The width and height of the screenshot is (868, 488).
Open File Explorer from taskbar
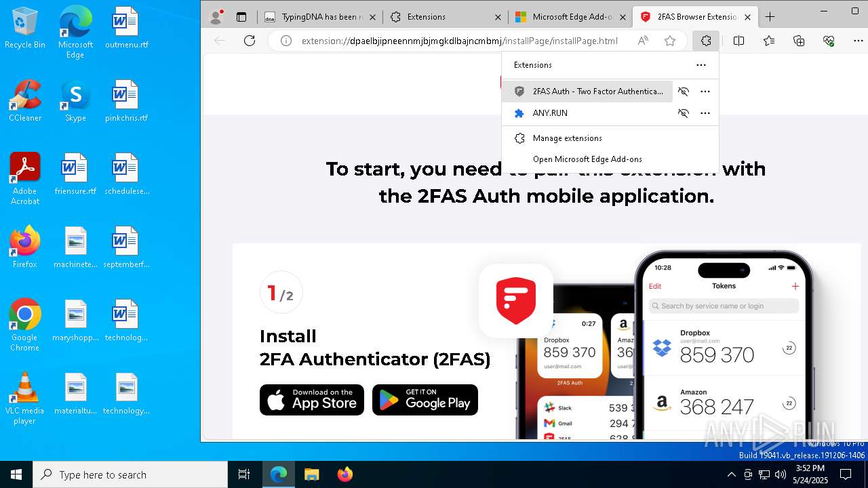pyautogui.click(x=311, y=474)
